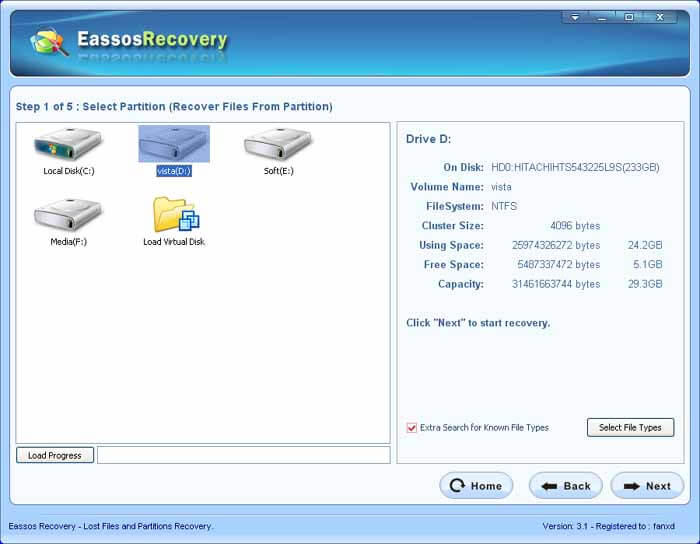
Task: Click the 'Media(F:)' label text
Action: (x=68, y=242)
